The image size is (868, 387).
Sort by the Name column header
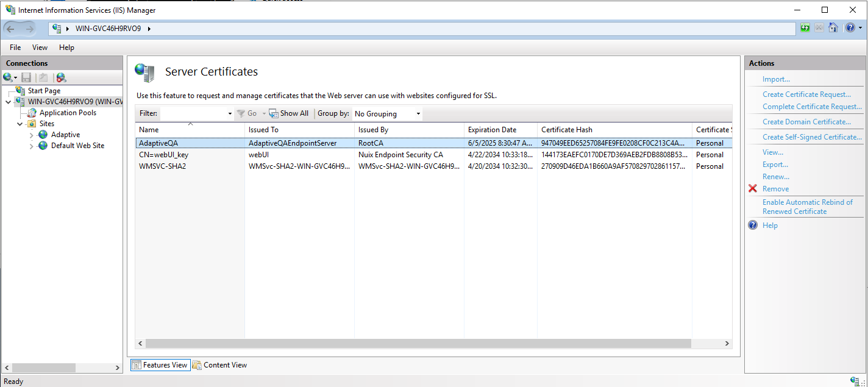(190, 130)
